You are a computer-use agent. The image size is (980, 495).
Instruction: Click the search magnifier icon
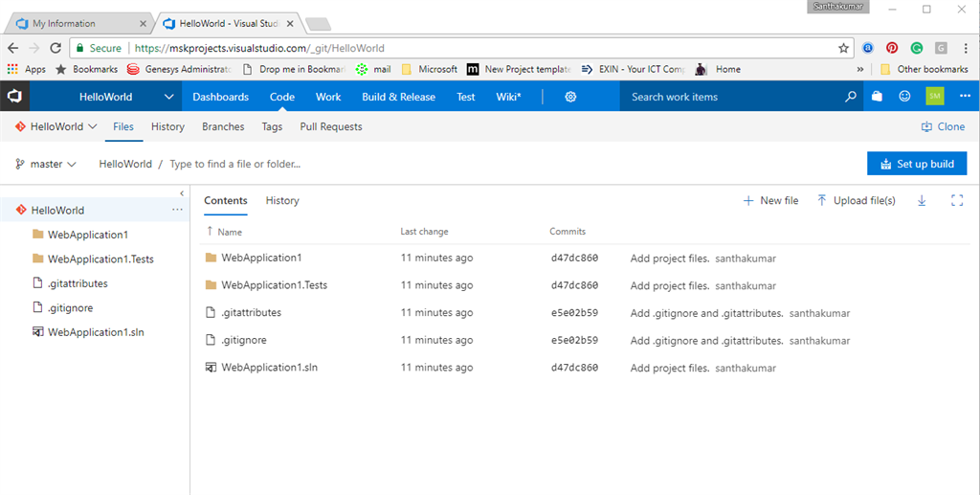(x=850, y=97)
